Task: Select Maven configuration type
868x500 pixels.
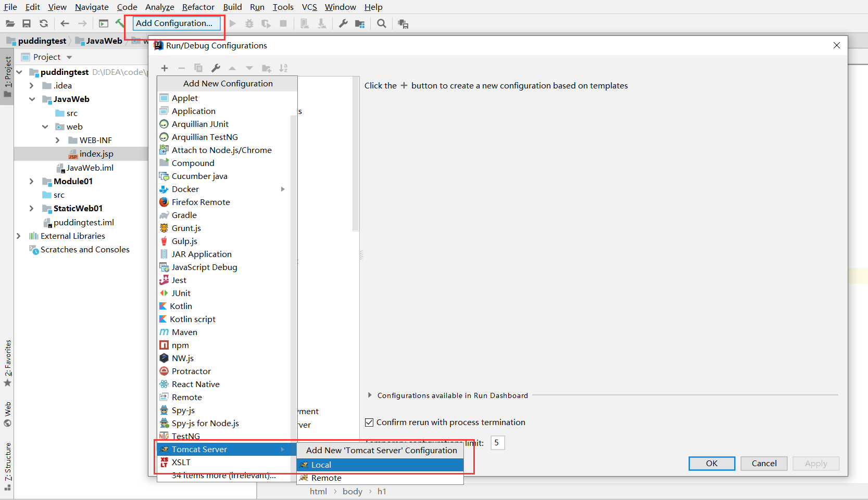Action: (223, 332)
